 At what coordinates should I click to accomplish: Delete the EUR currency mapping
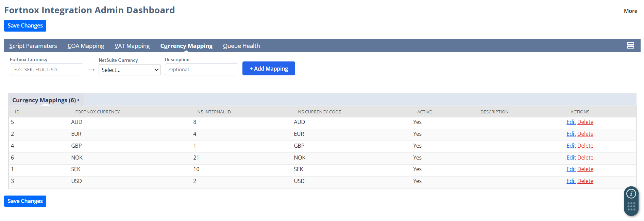point(585,134)
